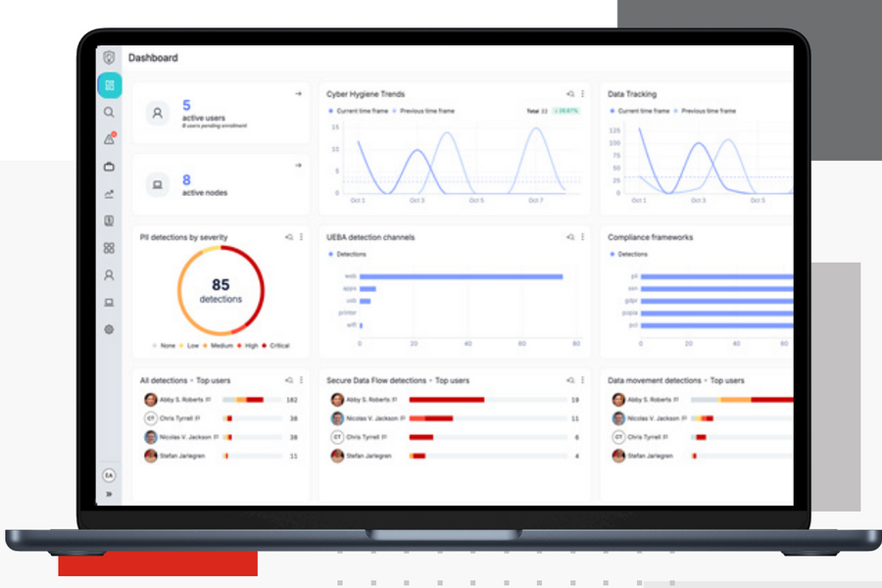Toggle Current time frame legend in Data Tracking
Image resolution: width=882 pixels, height=588 pixels.
coord(639,112)
